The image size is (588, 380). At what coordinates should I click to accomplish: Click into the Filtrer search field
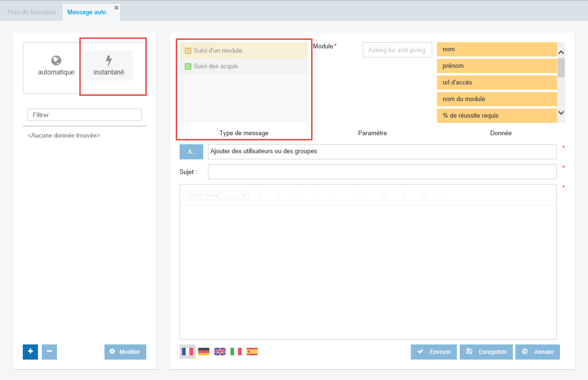(85, 115)
